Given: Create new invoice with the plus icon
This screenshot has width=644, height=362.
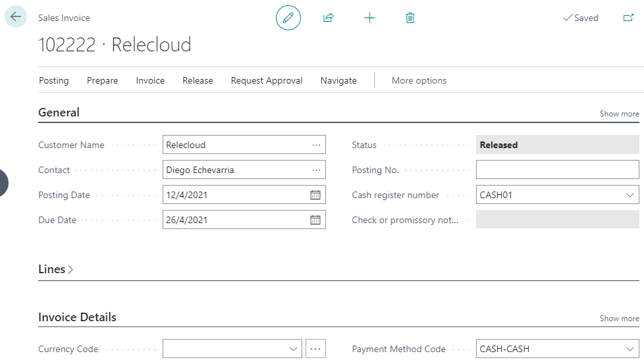Looking at the screenshot, I should click(369, 18).
